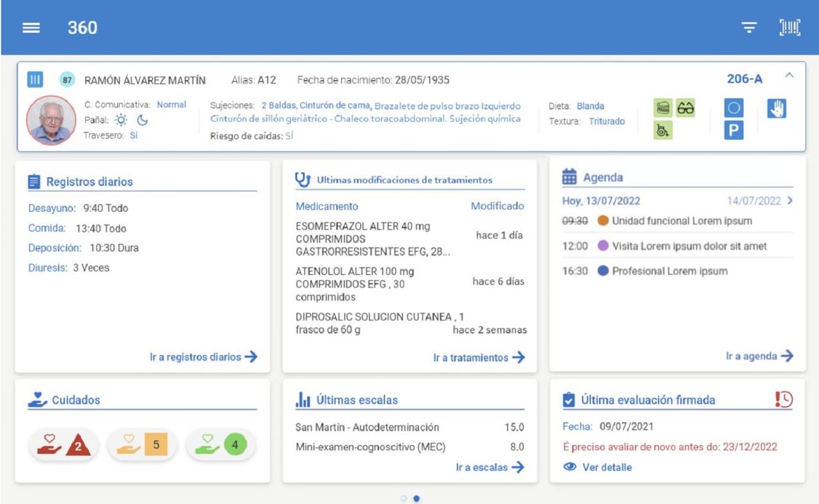This screenshot has height=504, width=819.
Task: Click the blue P icon
Action: tap(733, 130)
